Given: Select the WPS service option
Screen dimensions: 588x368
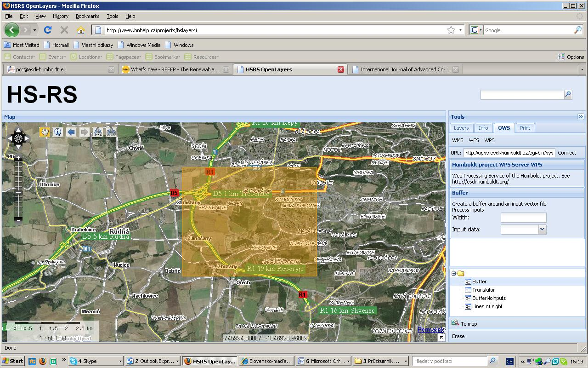Looking at the screenshot, I should (x=490, y=140).
